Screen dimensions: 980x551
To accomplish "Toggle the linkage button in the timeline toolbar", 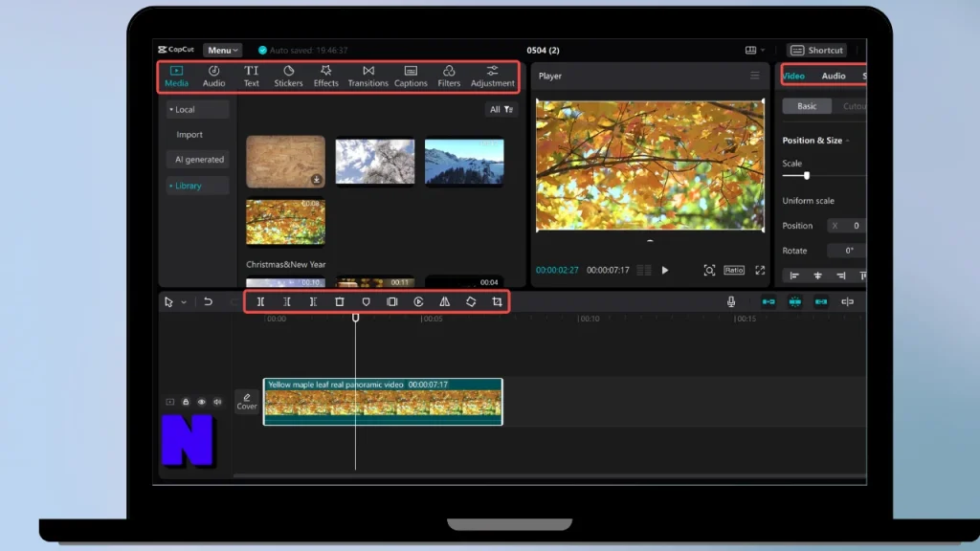I will click(820, 301).
